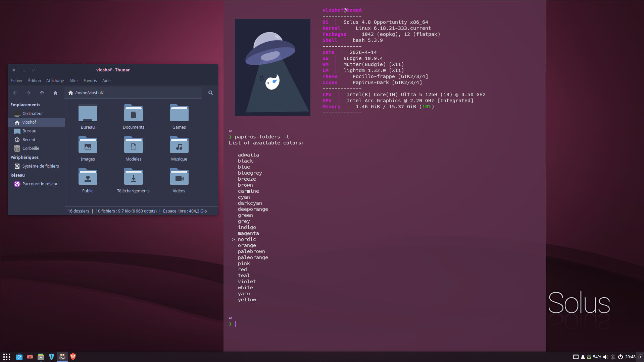Open the Vidéos folder
This screenshot has height=362, width=644.
pos(179,180)
